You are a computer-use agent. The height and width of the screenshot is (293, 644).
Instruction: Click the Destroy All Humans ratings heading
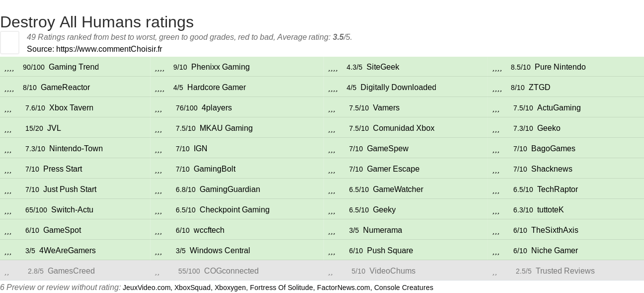point(97,22)
